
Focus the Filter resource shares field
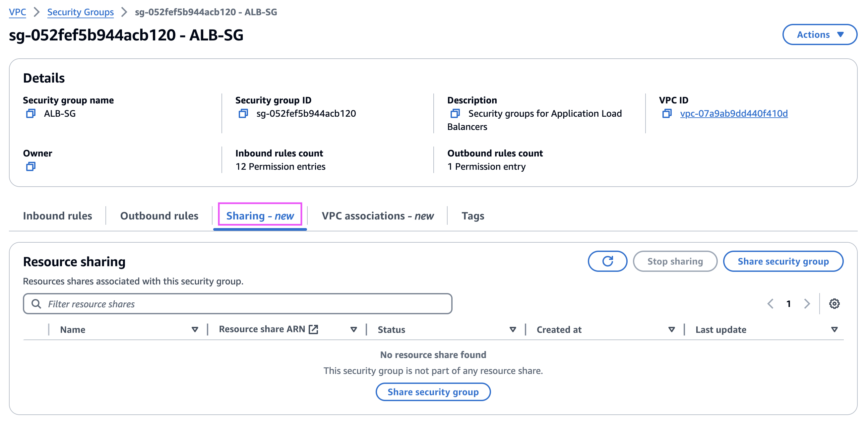point(237,303)
